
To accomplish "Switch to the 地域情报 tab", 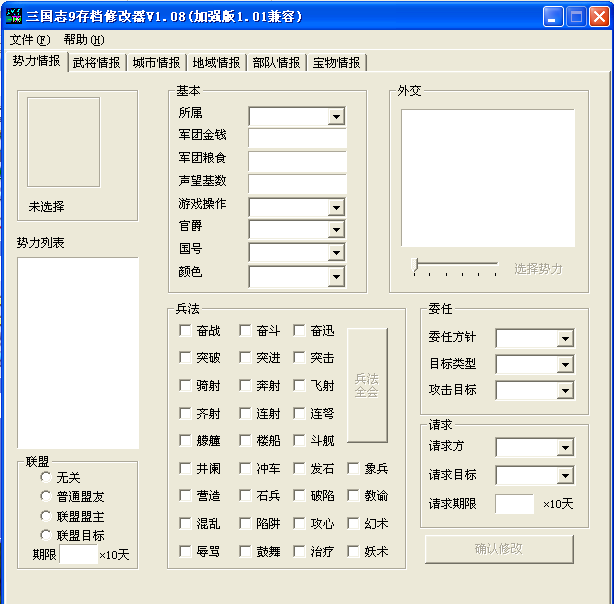I will [x=216, y=63].
